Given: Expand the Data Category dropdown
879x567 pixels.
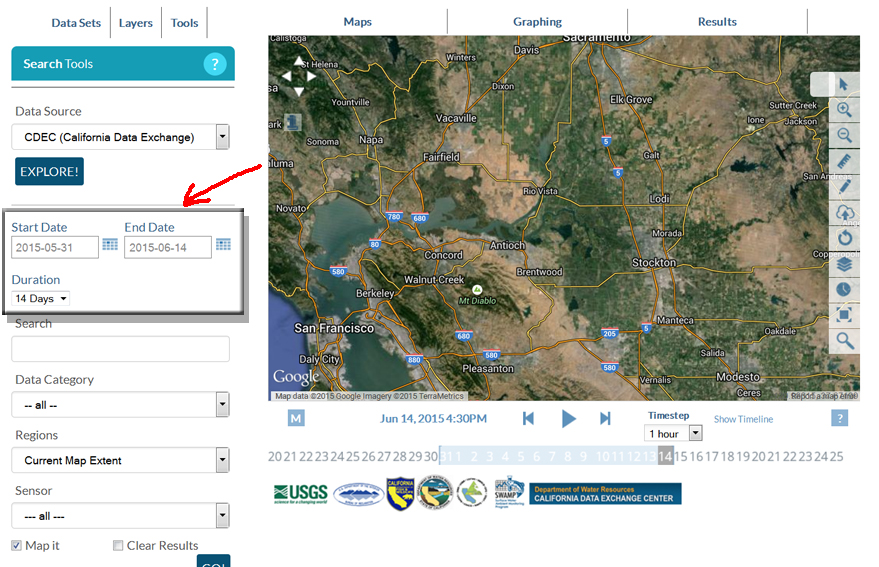Looking at the screenshot, I should pos(121,404).
